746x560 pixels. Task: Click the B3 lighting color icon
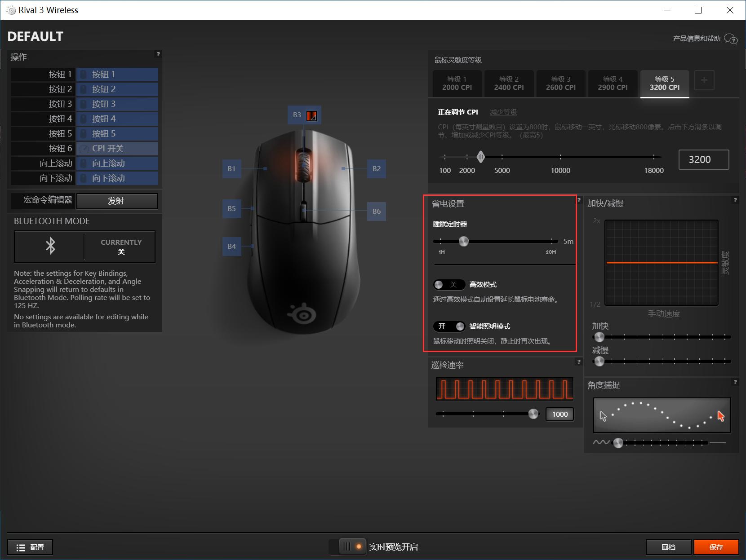(x=311, y=115)
